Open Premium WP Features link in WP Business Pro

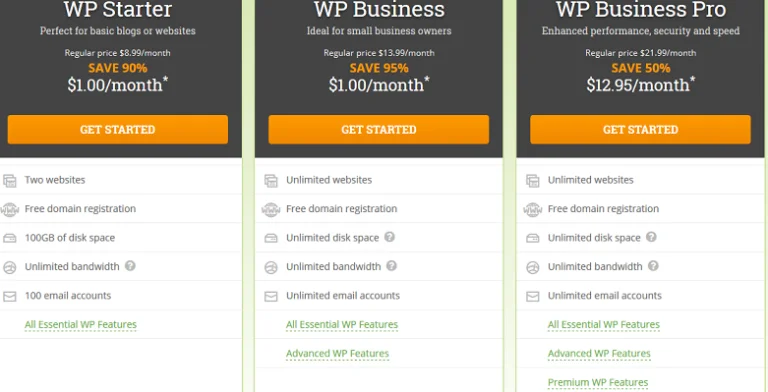coord(598,382)
